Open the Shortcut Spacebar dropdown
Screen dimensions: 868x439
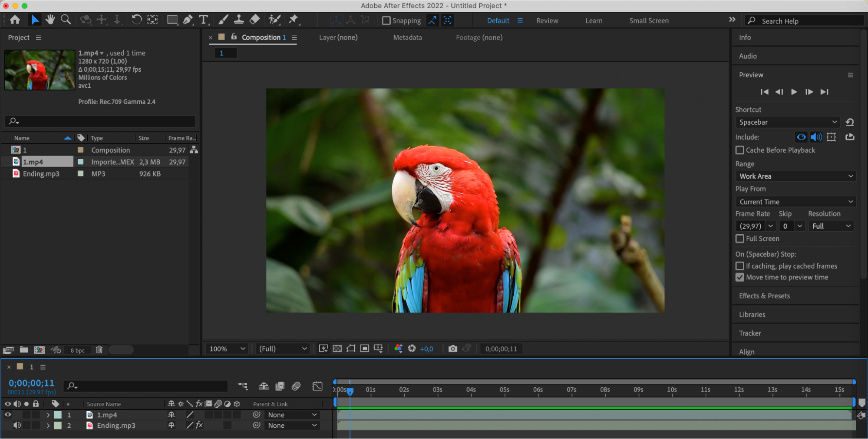pyautogui.click(x=787, y=122)
